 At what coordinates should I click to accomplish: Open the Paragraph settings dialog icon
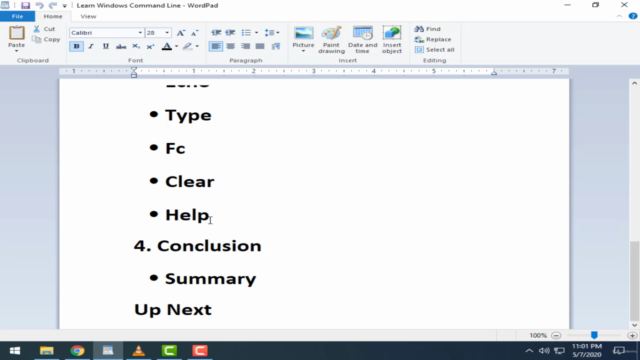(276, 46)
